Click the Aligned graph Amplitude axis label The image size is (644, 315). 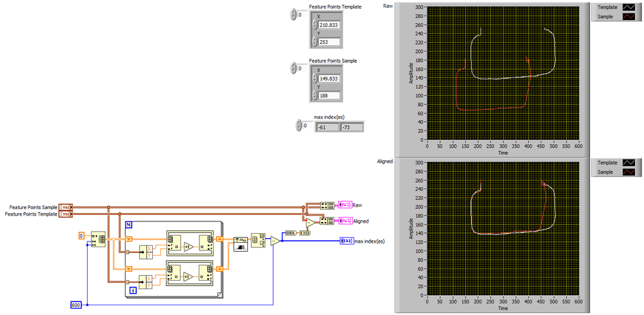click(410, 229)
